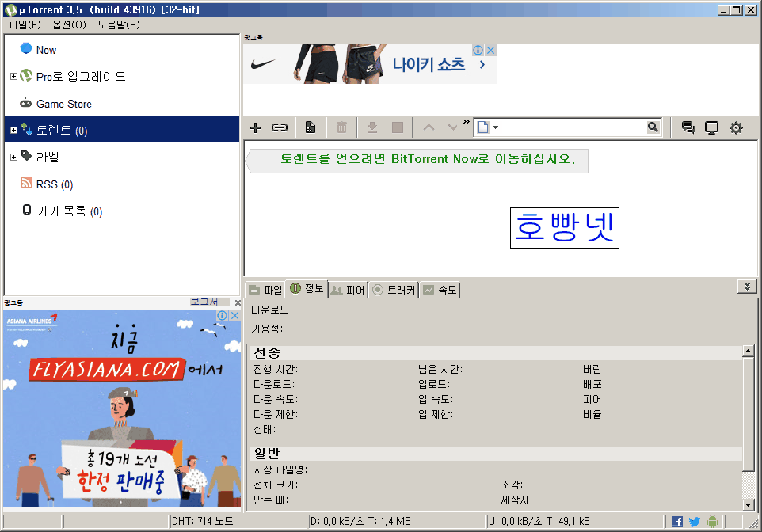Screen dimensions: 762x532
Task: Switch to the 트래커 tab
Action: point(394,290)
